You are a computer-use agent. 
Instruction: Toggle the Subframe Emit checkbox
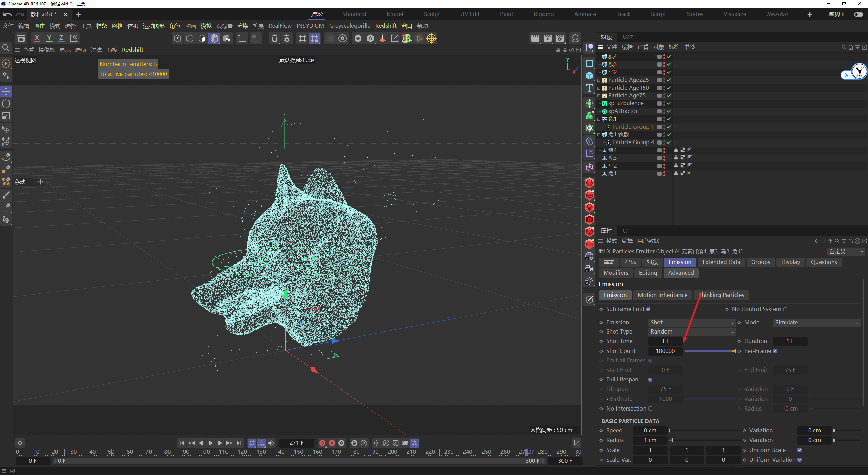pos(648,309)
